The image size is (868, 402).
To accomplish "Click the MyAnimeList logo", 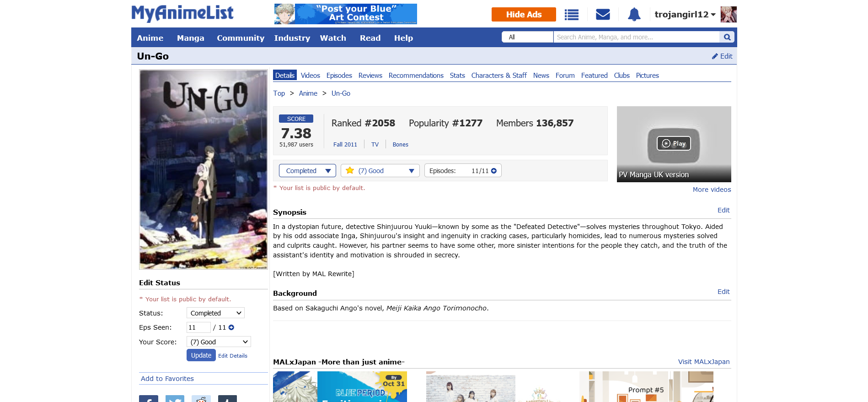I will click(182, 13).
